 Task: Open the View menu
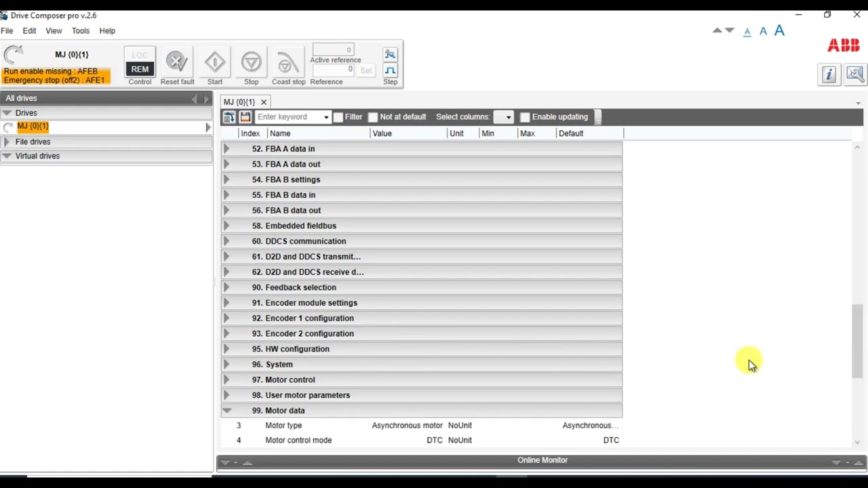tap(54, 30)
